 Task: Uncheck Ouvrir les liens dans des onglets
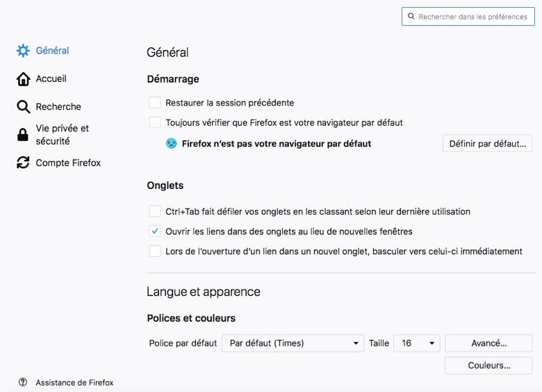click(154, 231)
